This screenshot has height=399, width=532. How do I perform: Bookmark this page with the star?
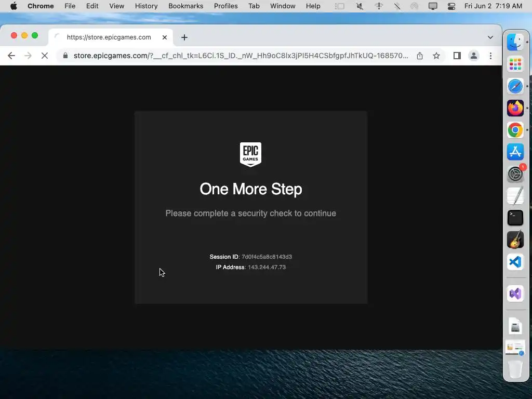[436, 56]
